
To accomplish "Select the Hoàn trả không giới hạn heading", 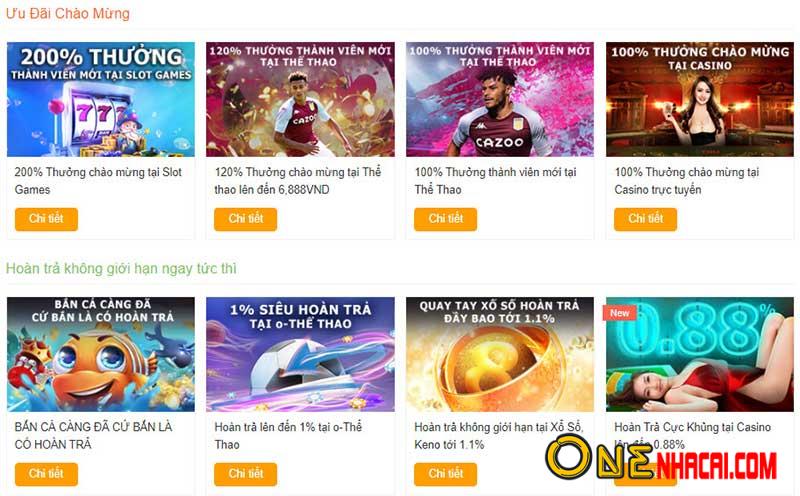I will pyautogui.click(x=121, y=268).
